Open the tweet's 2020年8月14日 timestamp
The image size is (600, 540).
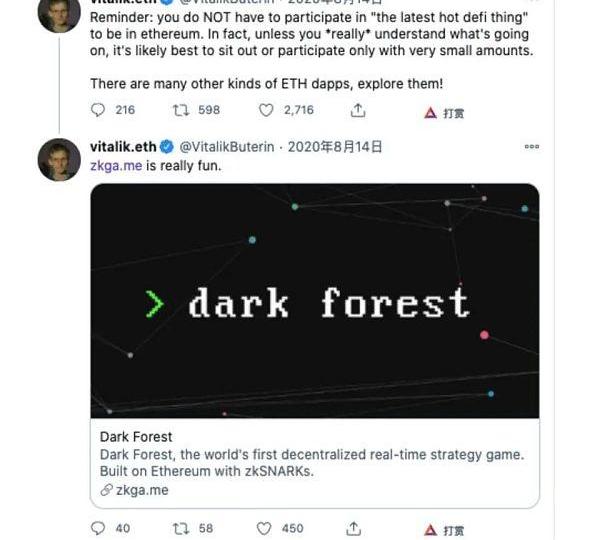333,147
